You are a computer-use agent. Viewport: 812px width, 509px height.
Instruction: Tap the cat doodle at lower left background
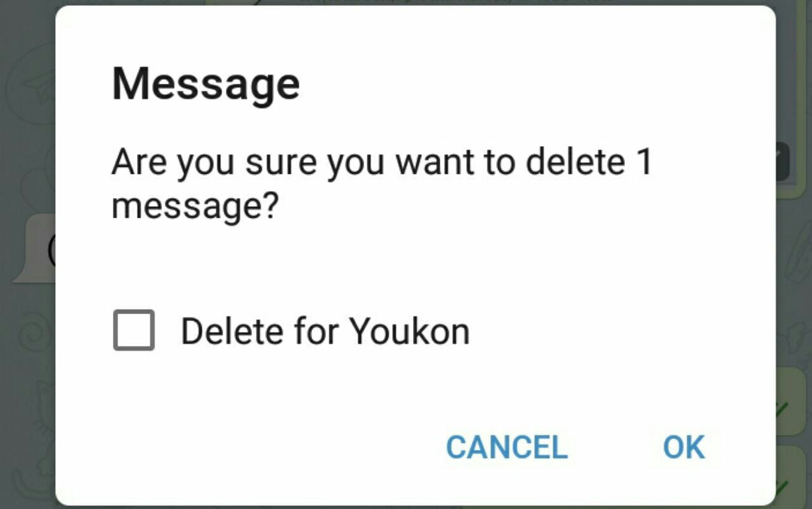click(35, 406)
